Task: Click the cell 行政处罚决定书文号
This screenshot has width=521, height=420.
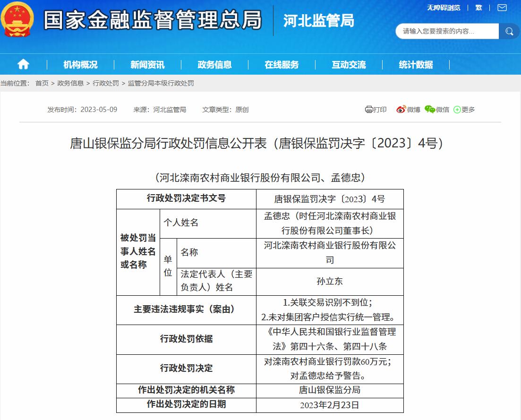Action: pyautogui.click(x=187, y=199)
